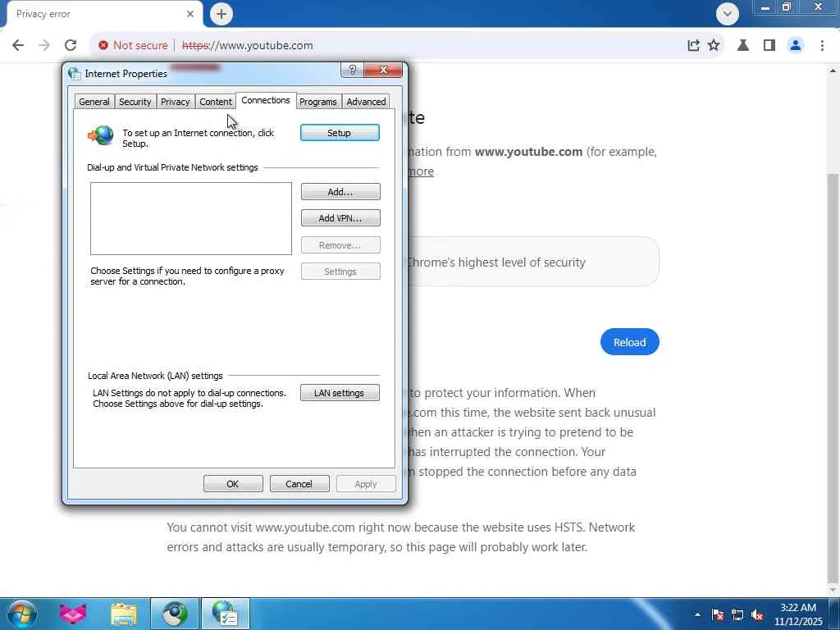Click the network tray icon
Viewport: 840px width, 630px height.
tap(737, 614)
